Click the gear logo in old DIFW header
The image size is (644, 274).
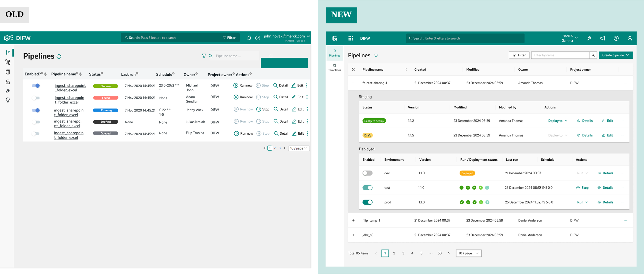pos(8,38)
